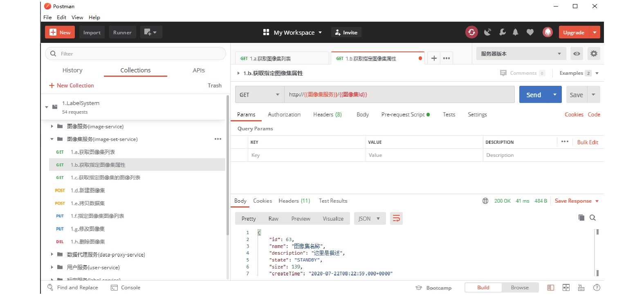Open the Console from status bar
The image size is (644, 295).
click(x=126, y=288)
